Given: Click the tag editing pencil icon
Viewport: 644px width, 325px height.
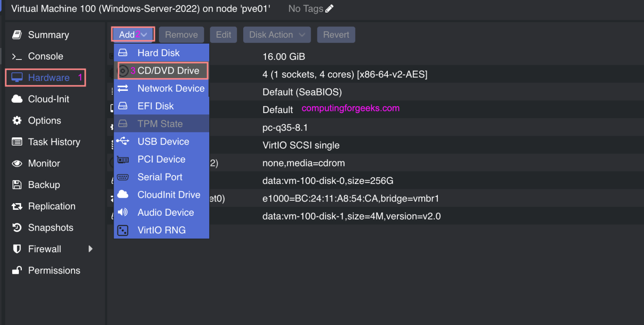Looking at the screenshot, I should click(329, 8).
